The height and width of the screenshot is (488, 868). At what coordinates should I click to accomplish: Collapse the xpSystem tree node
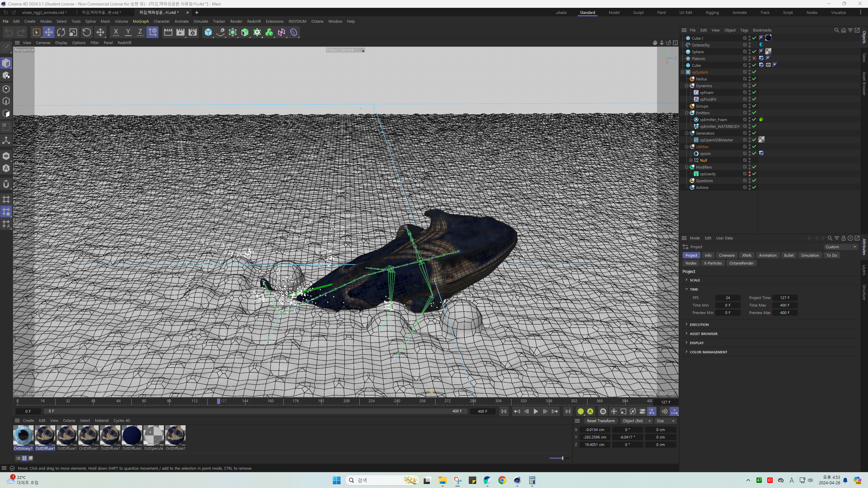point(683,72)
